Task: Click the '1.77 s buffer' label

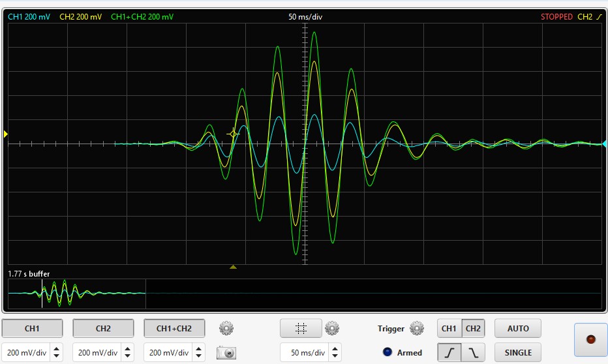Action: point(29,274)
